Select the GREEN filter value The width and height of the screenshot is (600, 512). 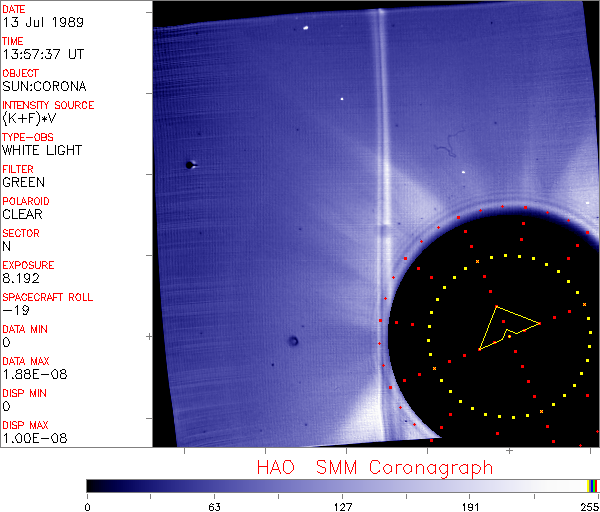coord(24,183)
